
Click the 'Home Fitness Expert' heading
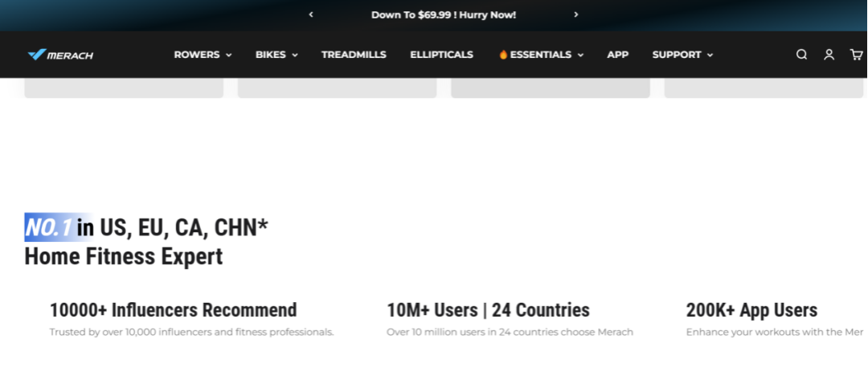click(124, 256)
